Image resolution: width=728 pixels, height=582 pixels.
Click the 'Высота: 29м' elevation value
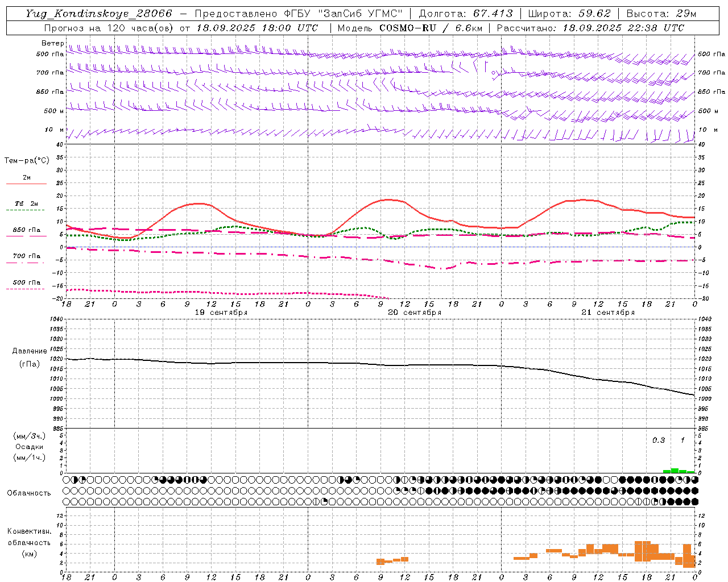tap(661, 14)
